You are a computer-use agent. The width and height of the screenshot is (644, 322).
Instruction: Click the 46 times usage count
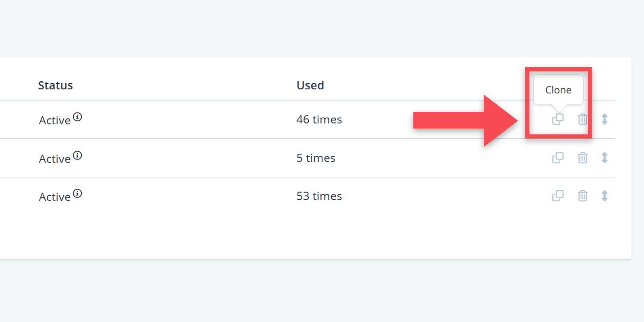coord(319,120)
